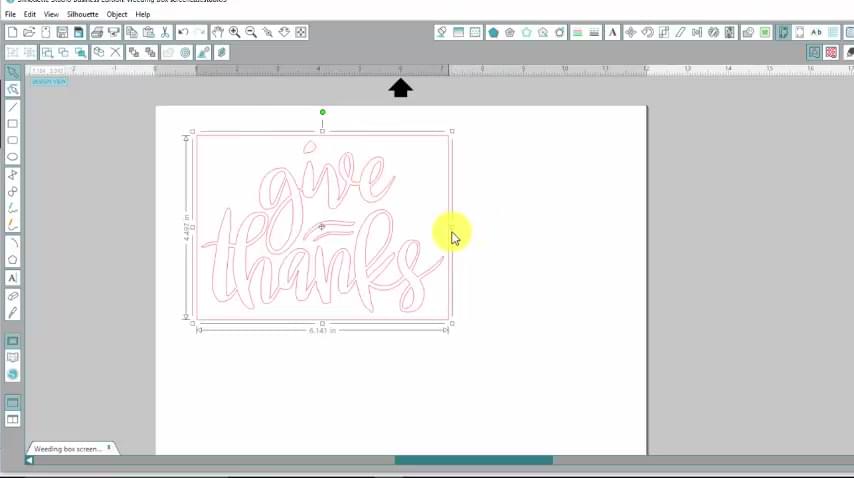Select the Draw a Line tool
The height and width of the screenshot is (478, 854).
point(13,107)
